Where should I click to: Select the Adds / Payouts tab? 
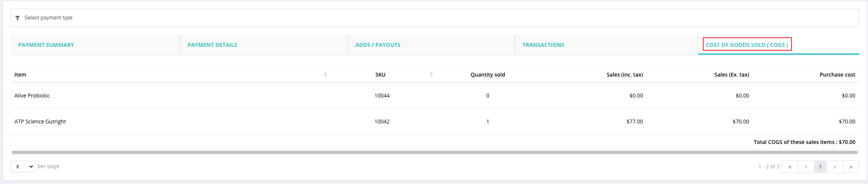pyautogui.click(x=378, y=45)
